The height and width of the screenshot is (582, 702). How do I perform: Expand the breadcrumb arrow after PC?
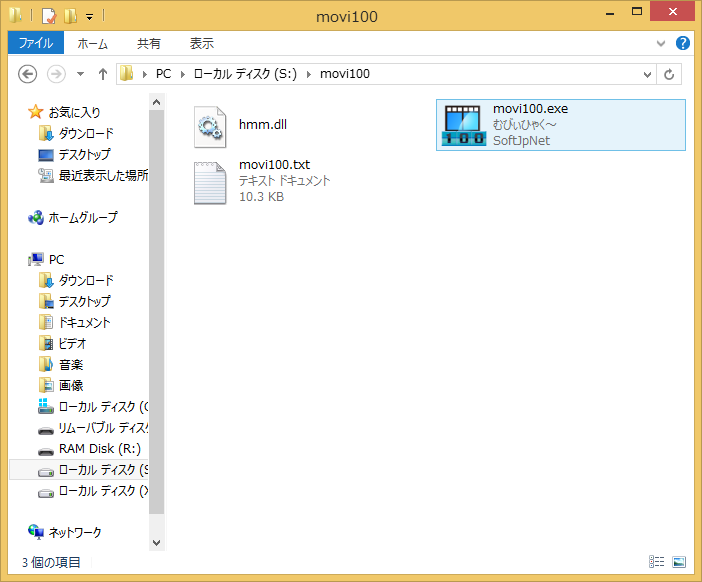click(183, 74)
